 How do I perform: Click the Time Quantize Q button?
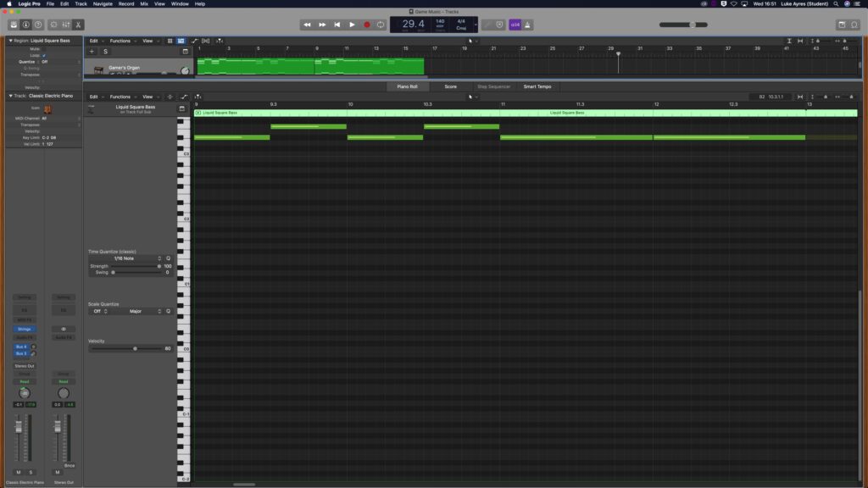click(x=169, y=258)
